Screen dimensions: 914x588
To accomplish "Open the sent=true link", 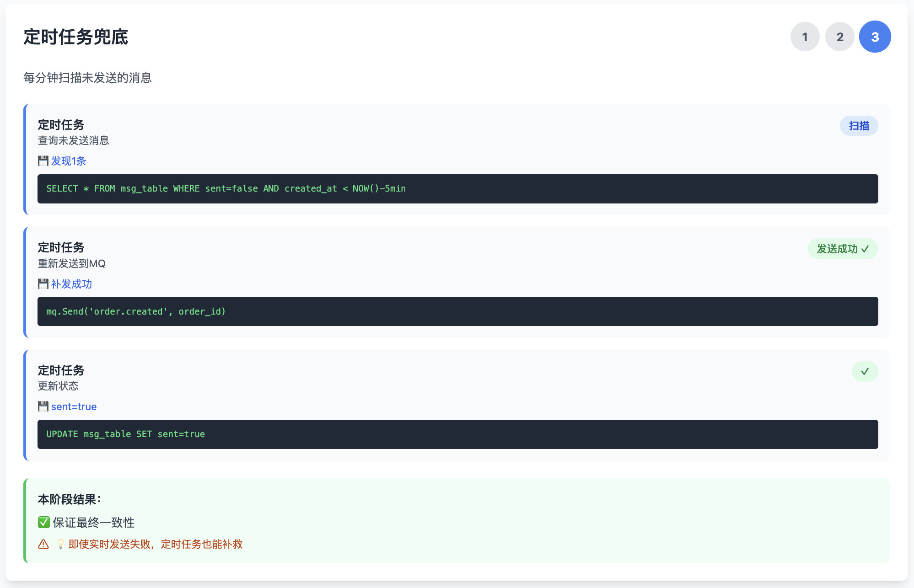I will (74, 406).
